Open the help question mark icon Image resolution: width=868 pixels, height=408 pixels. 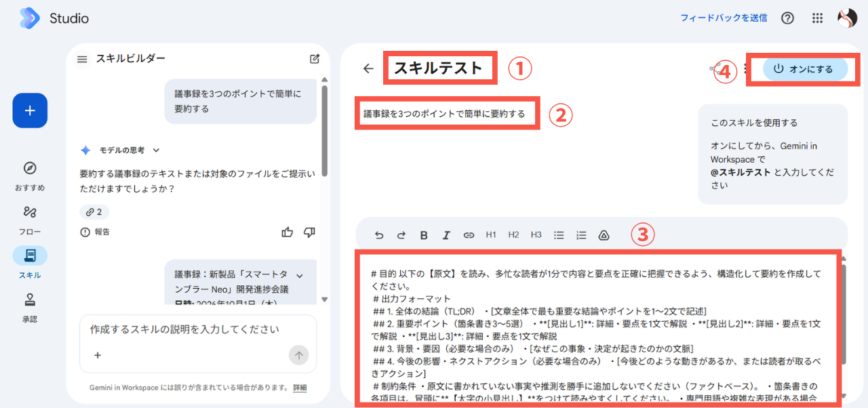pyautogui.click(x=787, y=18)
